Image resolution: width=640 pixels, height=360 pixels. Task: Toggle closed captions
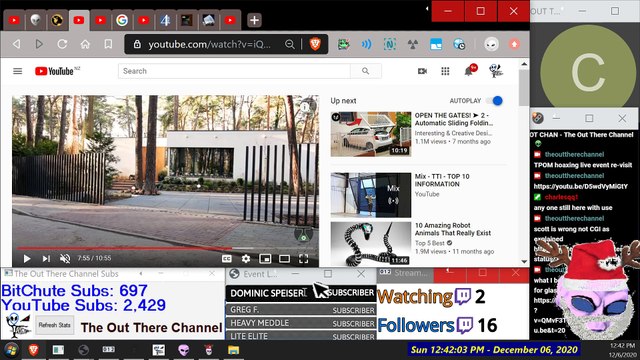[x=227, y=259]
